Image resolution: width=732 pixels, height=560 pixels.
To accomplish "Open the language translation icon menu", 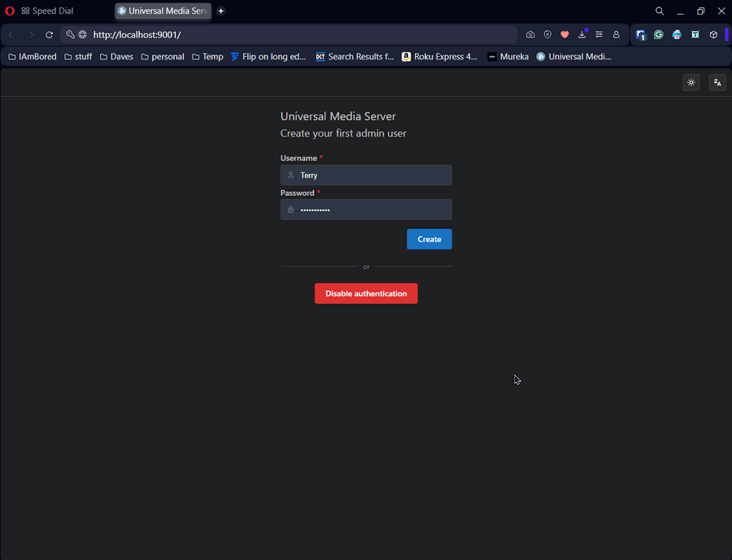I will 717,83.
